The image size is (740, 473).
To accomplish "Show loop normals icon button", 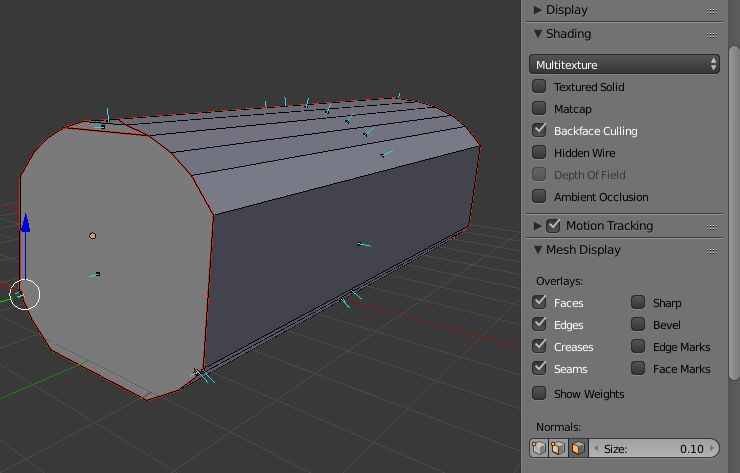I will pos(558,448).
